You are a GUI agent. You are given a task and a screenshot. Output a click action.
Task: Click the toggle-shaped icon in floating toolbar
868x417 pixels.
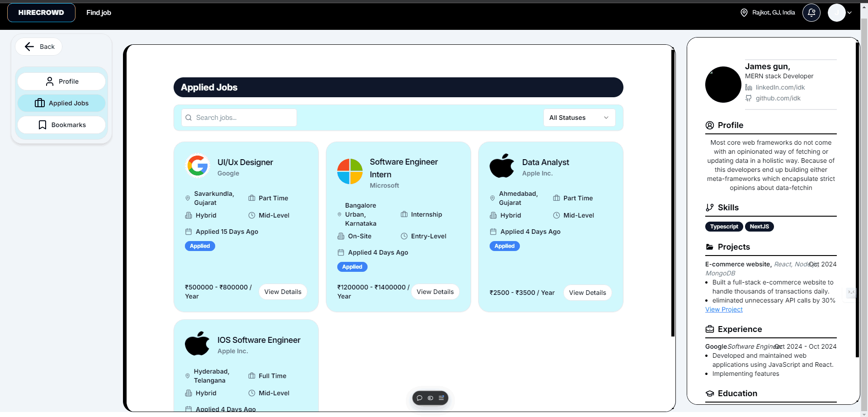[x=430, y=398]
